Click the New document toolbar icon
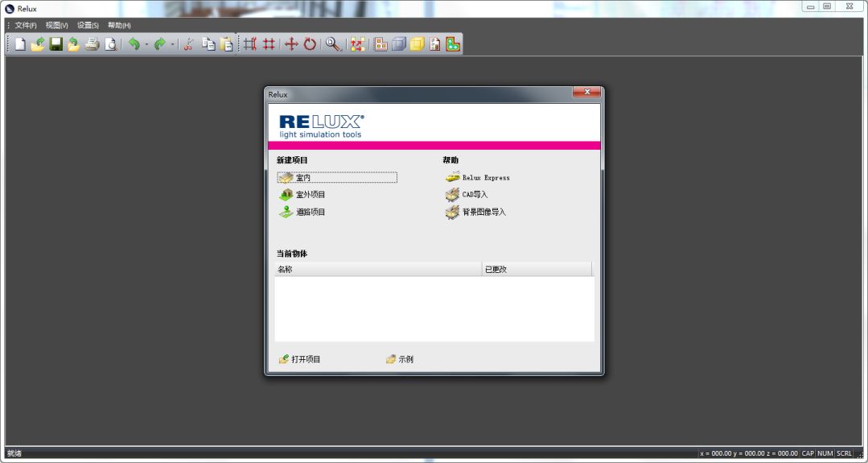 (20, 44)
